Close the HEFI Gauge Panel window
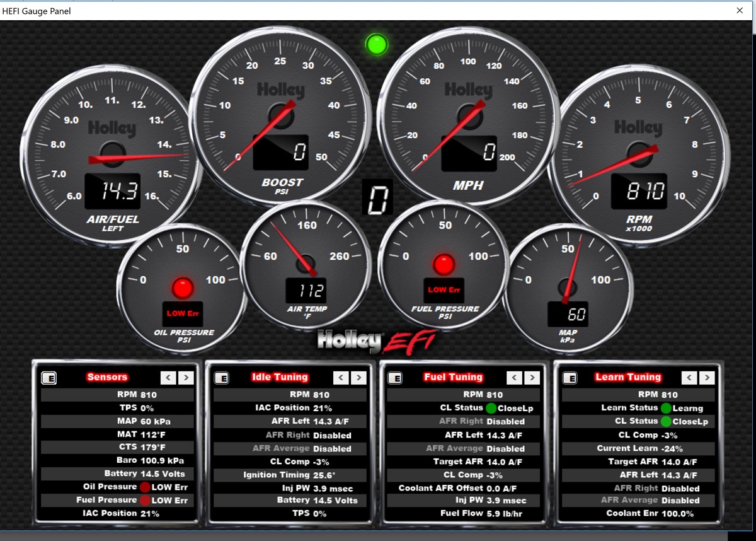 (x=740, y=11)
